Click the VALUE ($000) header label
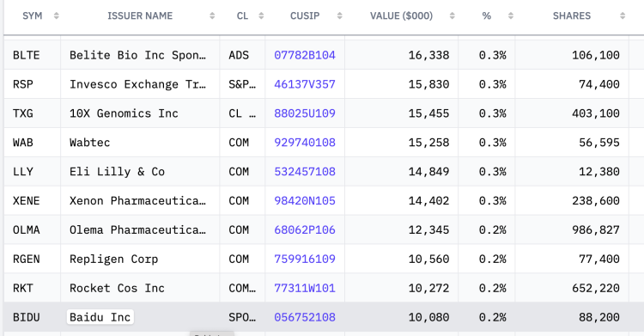644x336 pixels. tap(401, 16)
